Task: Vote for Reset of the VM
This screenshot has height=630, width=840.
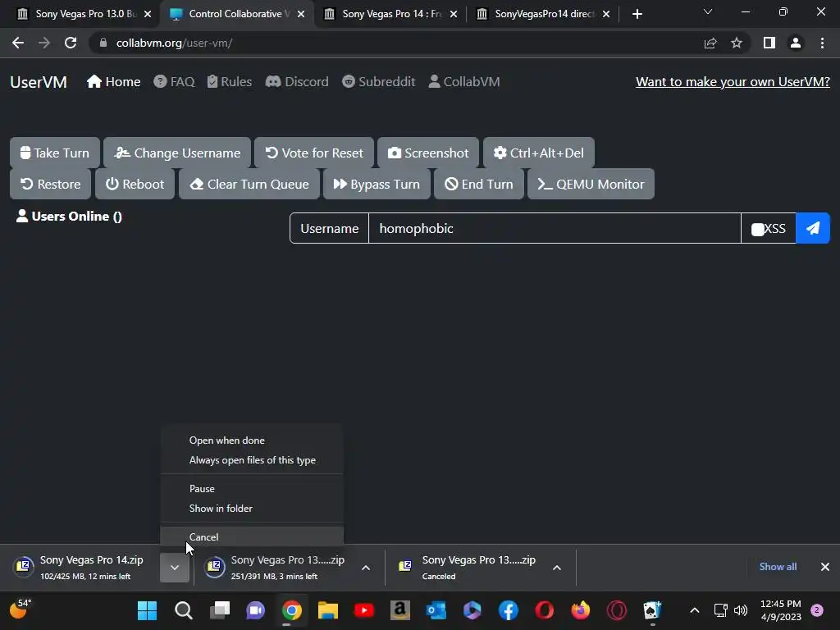Action: (x=314, y=153)
